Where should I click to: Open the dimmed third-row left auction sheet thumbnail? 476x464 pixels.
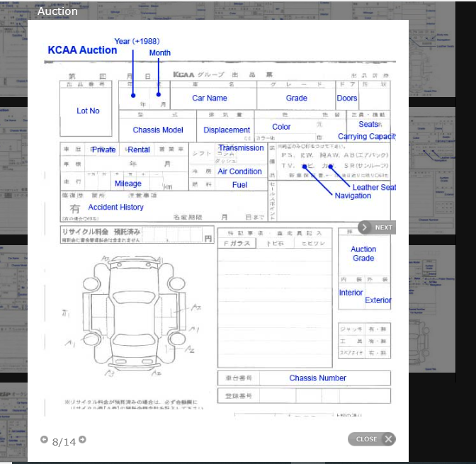[13, 308]
